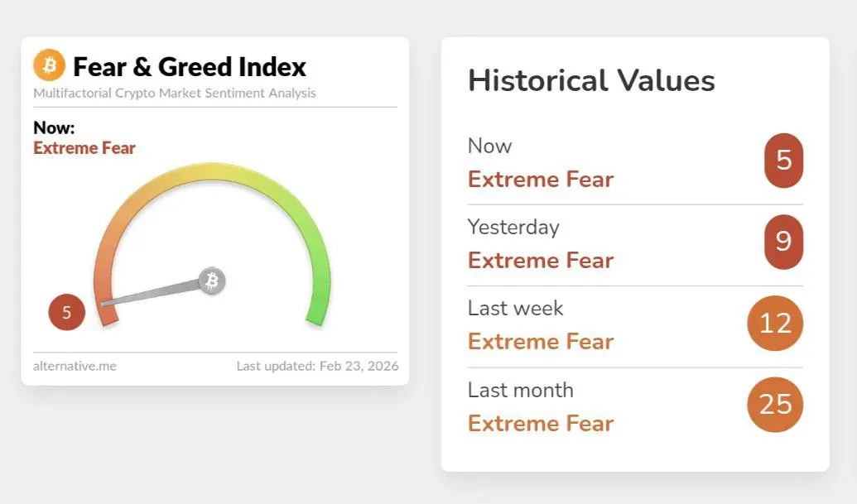
Task: Click Extreme Fear under Now label in gauge card
Action: coord(84,148)
